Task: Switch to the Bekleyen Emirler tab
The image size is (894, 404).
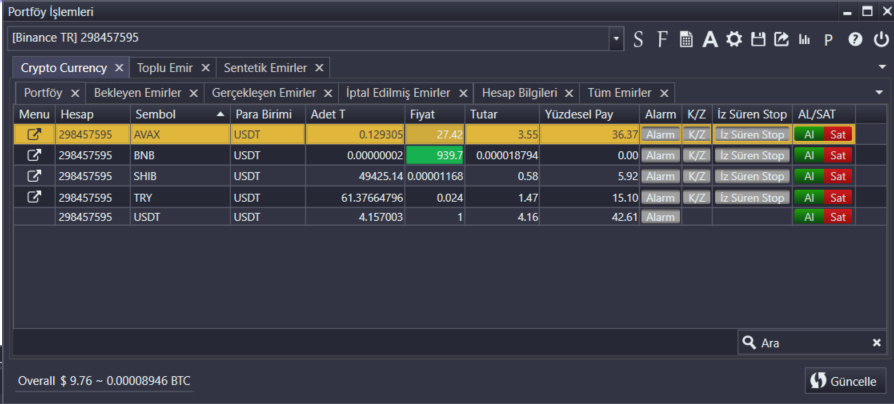Action: coord(137,92)
